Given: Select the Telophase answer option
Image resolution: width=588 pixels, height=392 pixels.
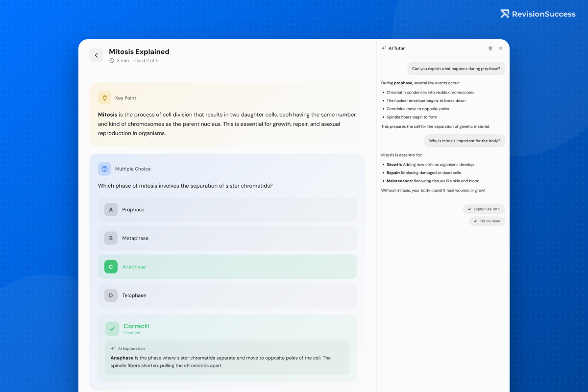Looking at the screenshot, I should tap(227, 295).
